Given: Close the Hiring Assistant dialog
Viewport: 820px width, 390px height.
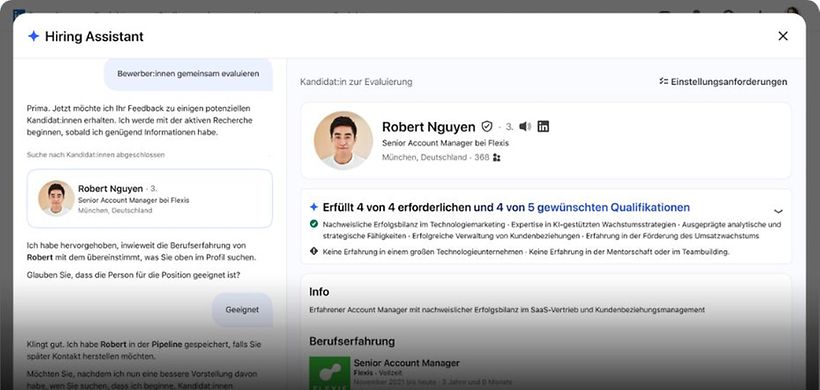Looking at the screenshot, I should tap(782, 36).
